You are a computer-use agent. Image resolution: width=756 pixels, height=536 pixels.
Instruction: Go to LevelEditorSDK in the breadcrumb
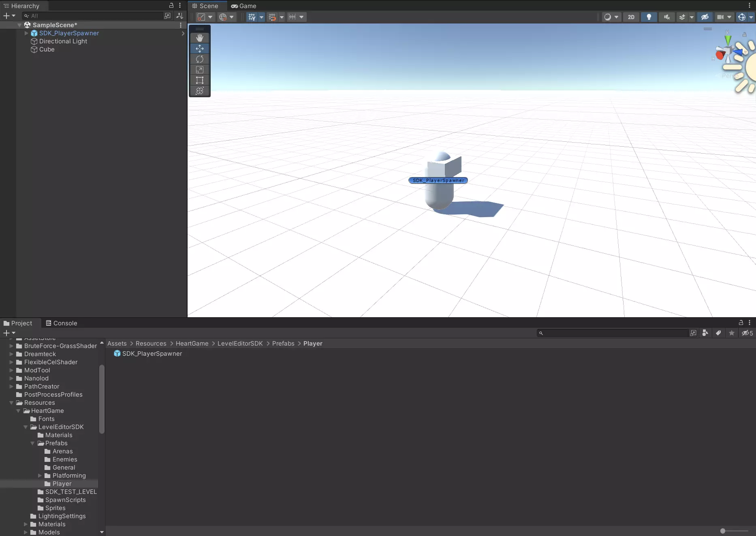pos(240,344)
